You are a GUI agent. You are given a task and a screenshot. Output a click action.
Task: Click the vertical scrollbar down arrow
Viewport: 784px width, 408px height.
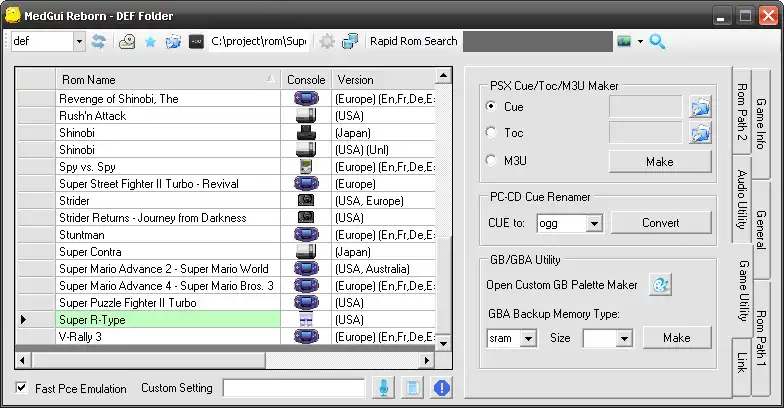(443, 344)
